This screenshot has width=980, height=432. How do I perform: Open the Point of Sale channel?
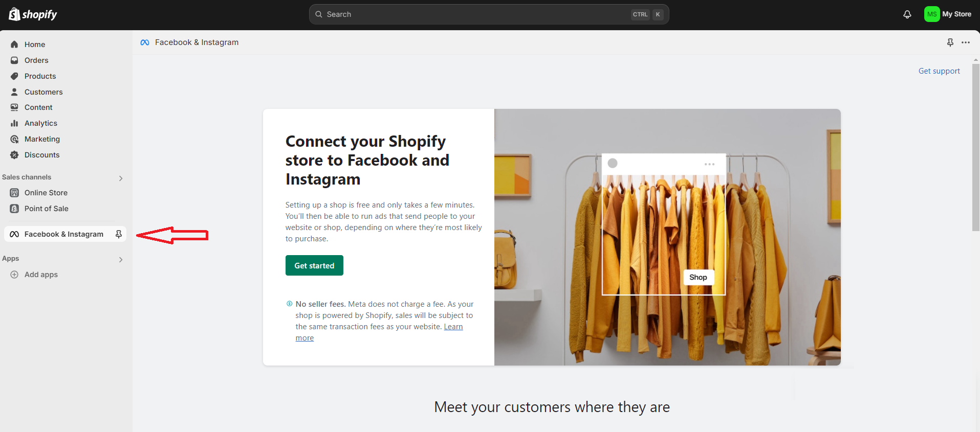pos(47,208)
